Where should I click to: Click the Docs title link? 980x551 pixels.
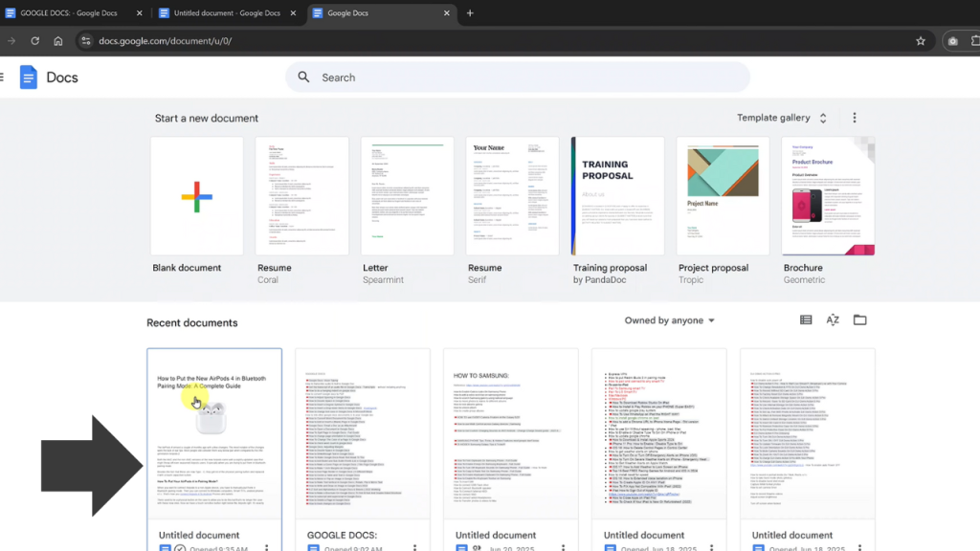(62, 77)
